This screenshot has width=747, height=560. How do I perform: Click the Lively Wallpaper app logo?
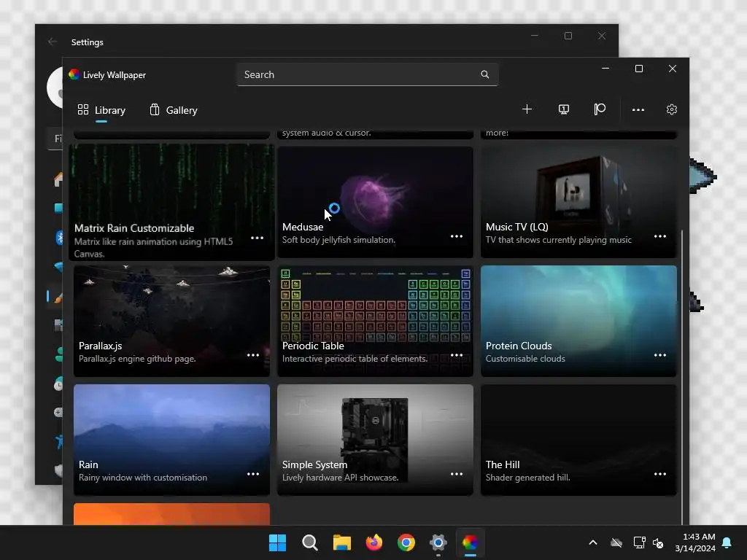click(x=74, y=75)
